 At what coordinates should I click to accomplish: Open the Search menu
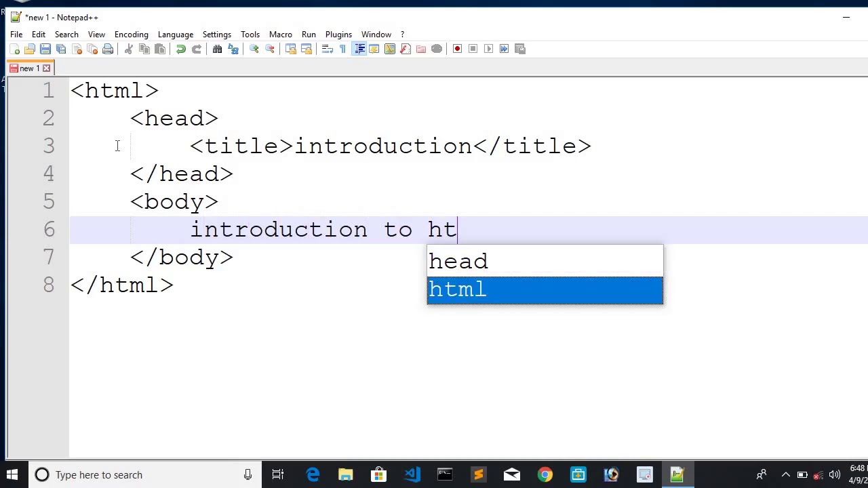[66, 35]
